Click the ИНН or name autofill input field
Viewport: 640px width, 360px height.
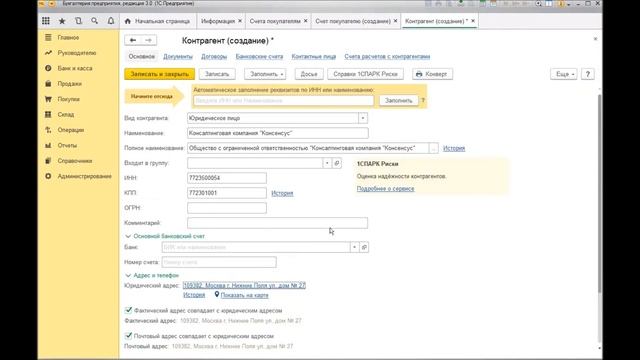pyautogui.click(x=283, y=100)
